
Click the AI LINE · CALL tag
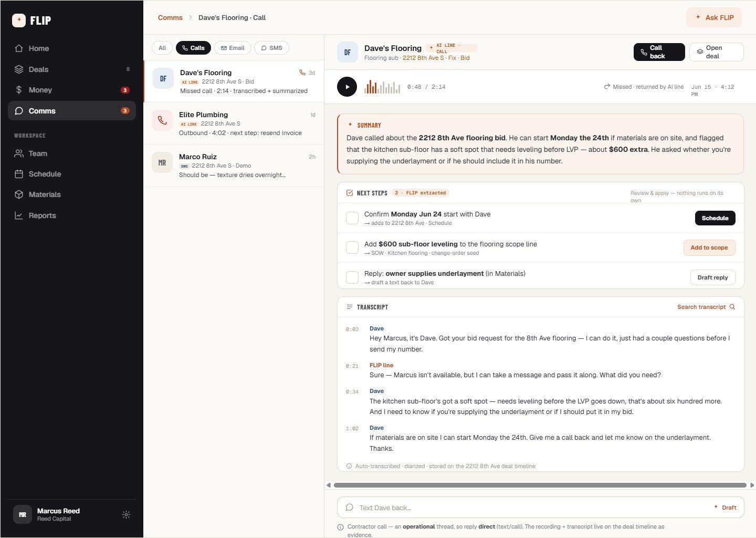point(451,48)
